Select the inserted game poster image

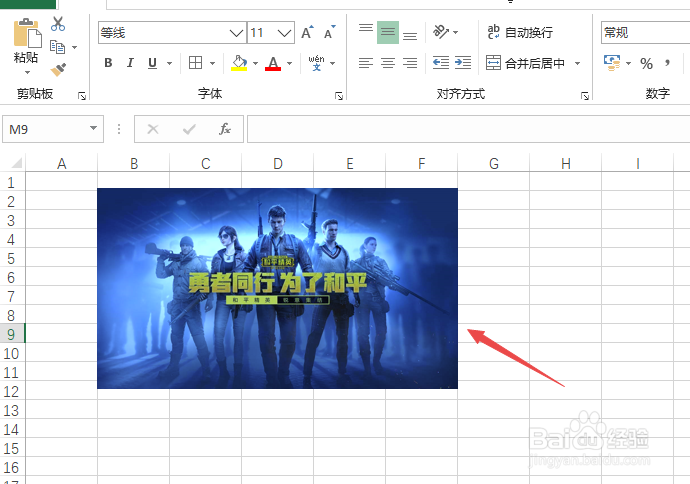(277, 288)
